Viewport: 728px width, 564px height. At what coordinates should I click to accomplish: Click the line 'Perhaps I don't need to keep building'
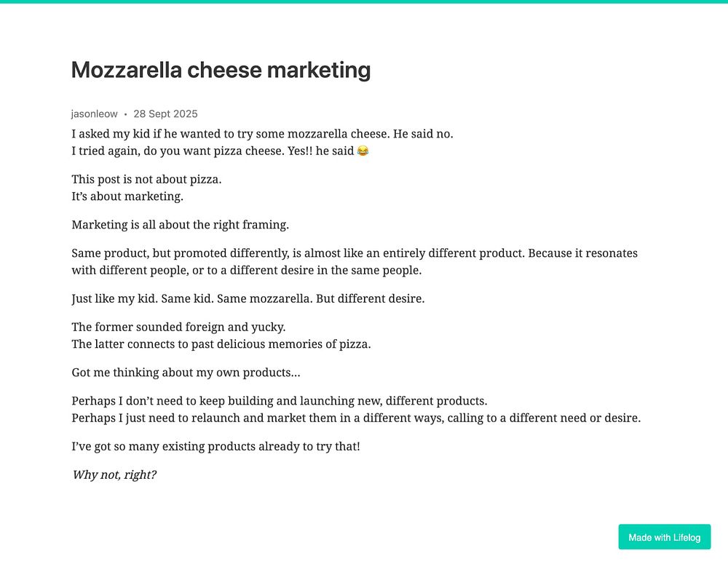point(279,401)
